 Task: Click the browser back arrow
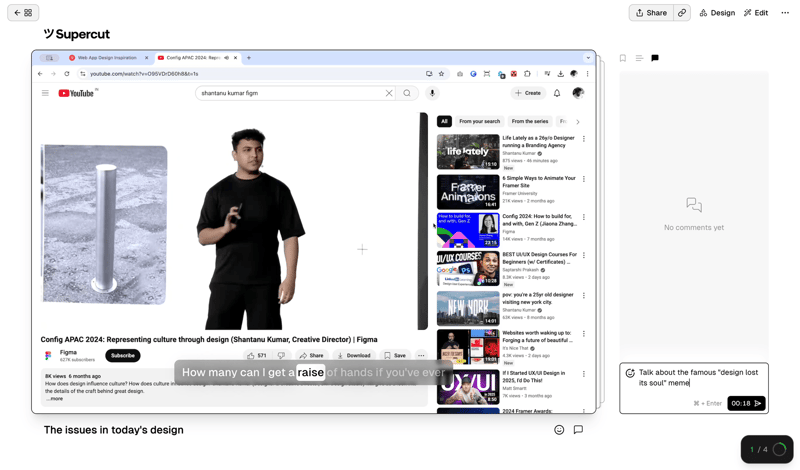point(40,74)
